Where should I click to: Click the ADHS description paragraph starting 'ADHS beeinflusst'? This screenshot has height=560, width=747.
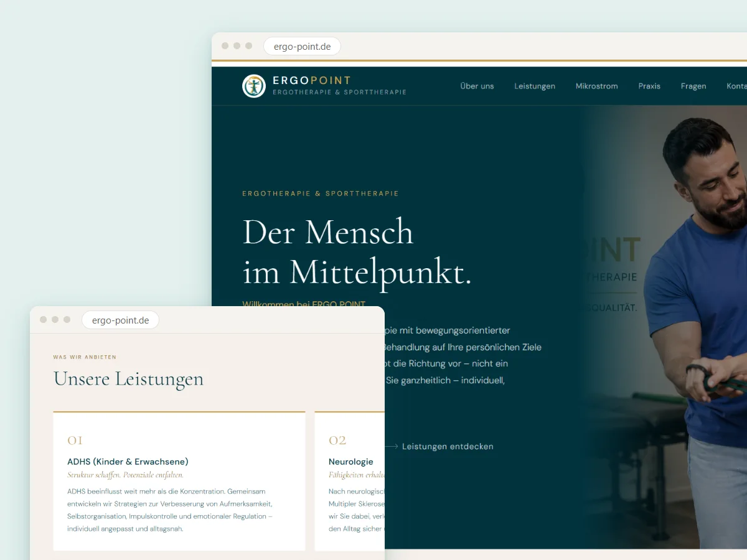[170, 510]
